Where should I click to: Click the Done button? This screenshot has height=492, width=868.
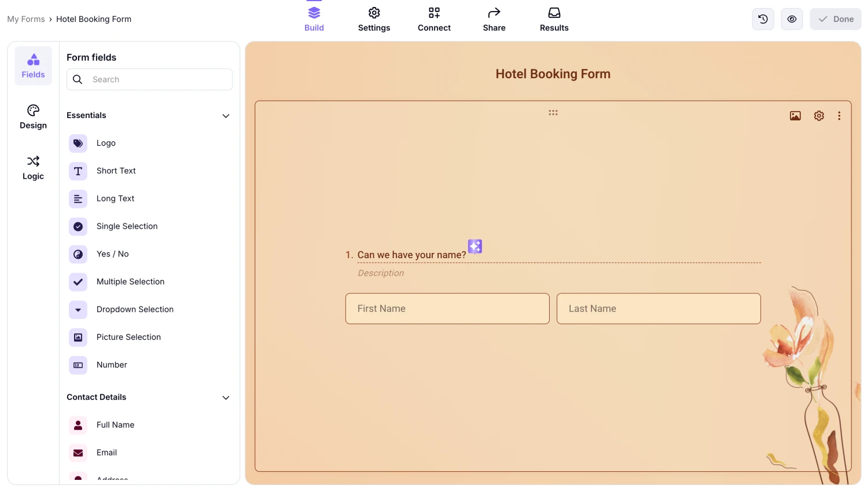(x=835, y=19)
